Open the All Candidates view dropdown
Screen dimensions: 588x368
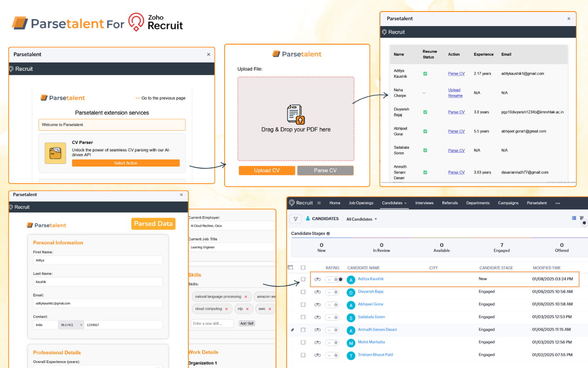tap(362, 219)
